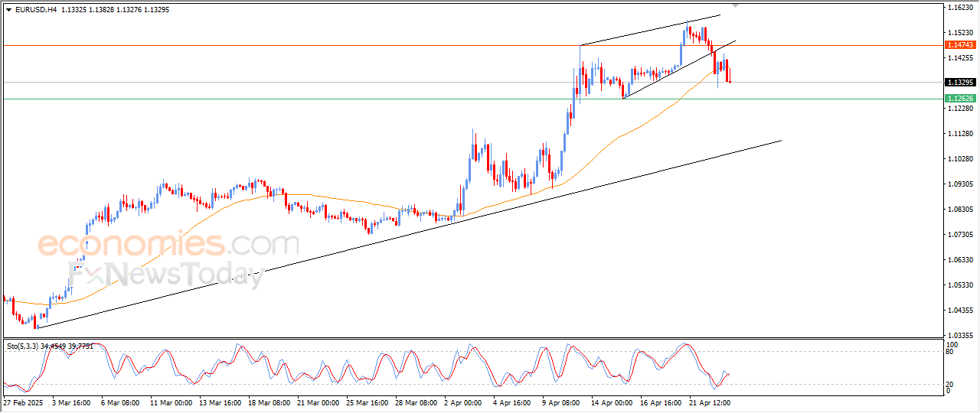Click the 6 Mar 08:00 time label
This screenshot has height=413, width=980.
pyautogui.click(x=120, y=402)
